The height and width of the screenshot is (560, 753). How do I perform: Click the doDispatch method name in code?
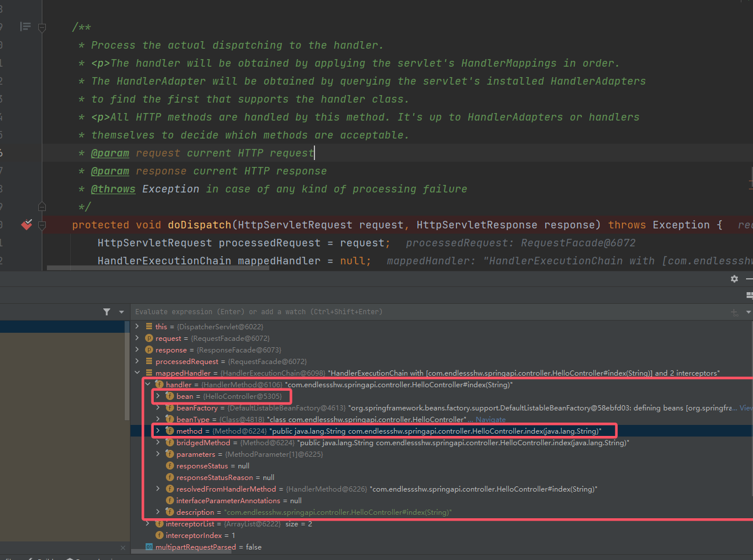tap(200, 225)
